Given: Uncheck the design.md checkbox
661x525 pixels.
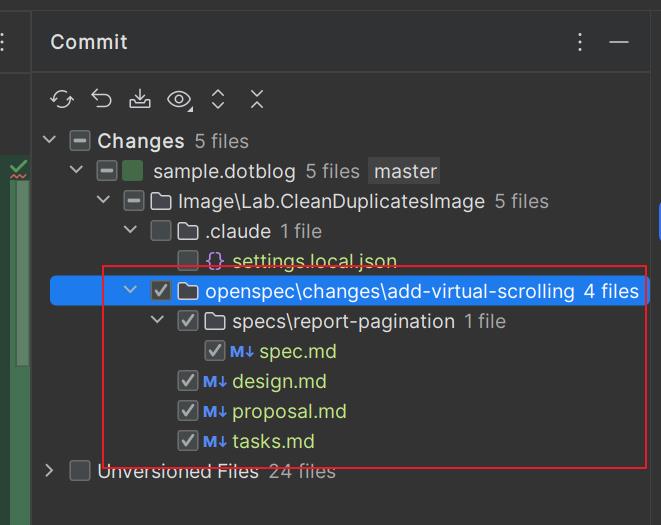Looking at the screenshot, I should (x=187, y=381).
